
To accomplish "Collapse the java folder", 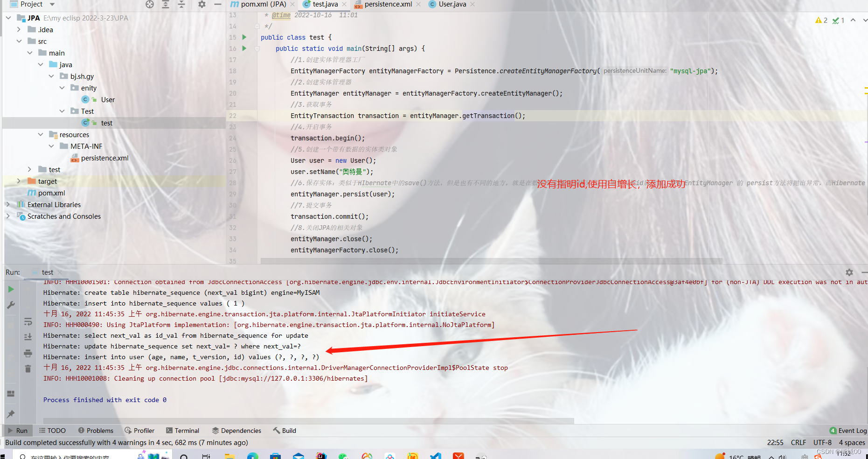I will (x=41, y=64).
